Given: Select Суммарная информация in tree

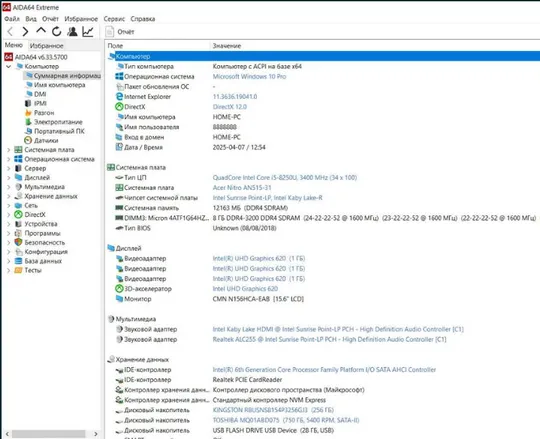Looking at the screenshot, I should click(x=63, y=75).
